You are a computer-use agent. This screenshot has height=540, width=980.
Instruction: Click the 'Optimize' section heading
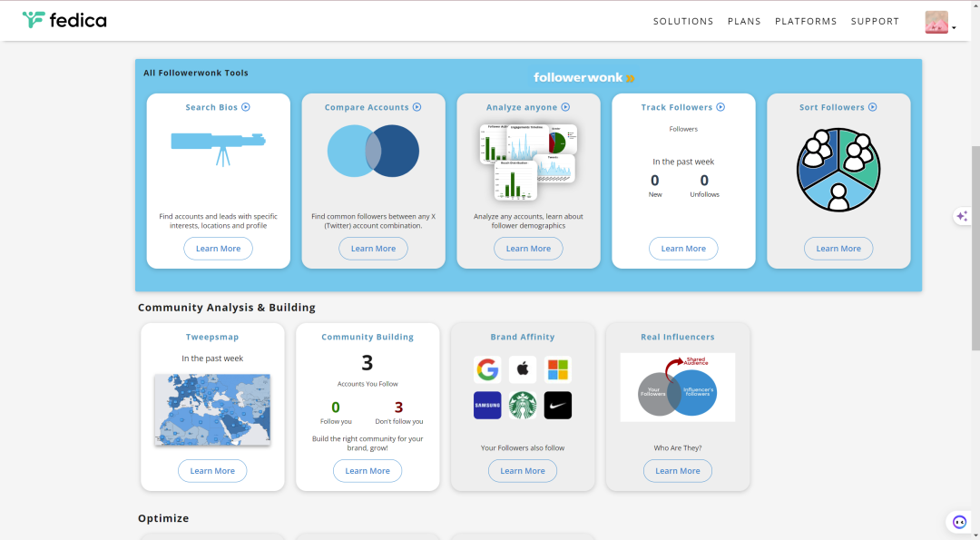point(163,518)
